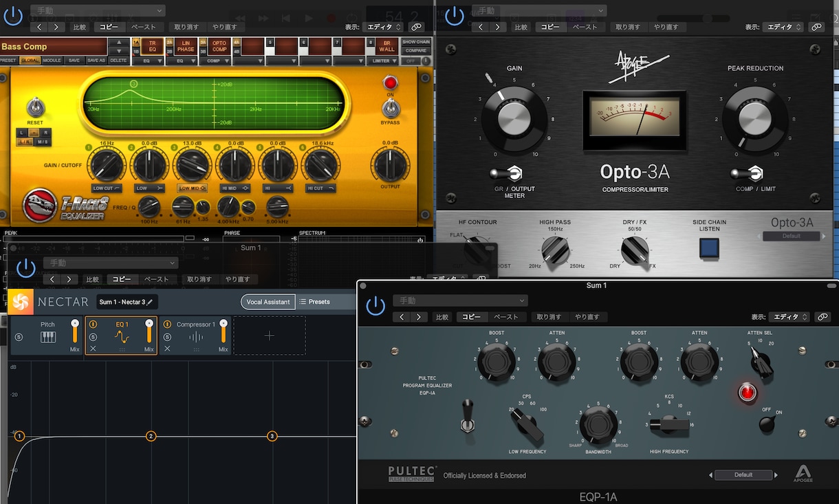The width and height of the screenshot is (839, 504).
Task: Flip the T-RackS RESET switch
Action: pyautogui.click(x=35, y=107)
